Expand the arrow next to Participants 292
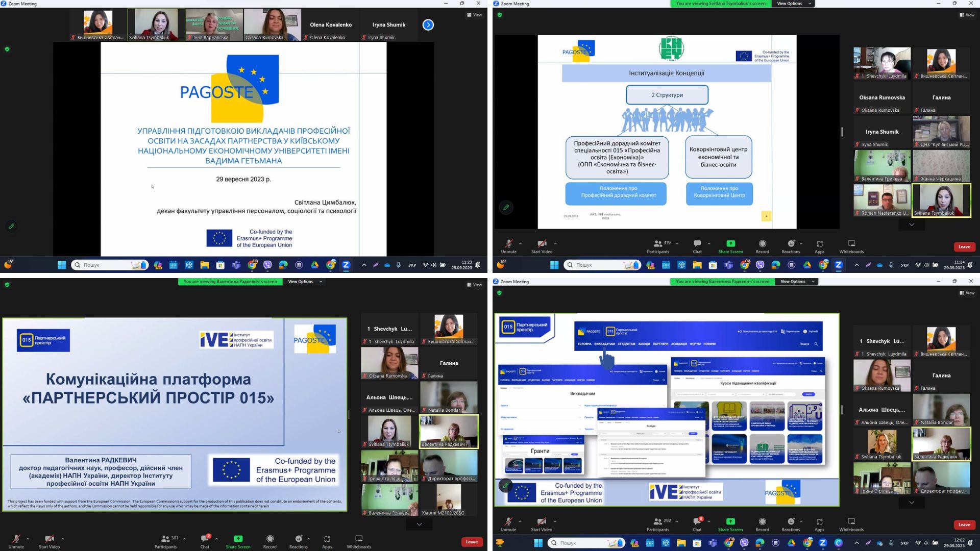This screenshot has height=551, width=980. point(677,521)
